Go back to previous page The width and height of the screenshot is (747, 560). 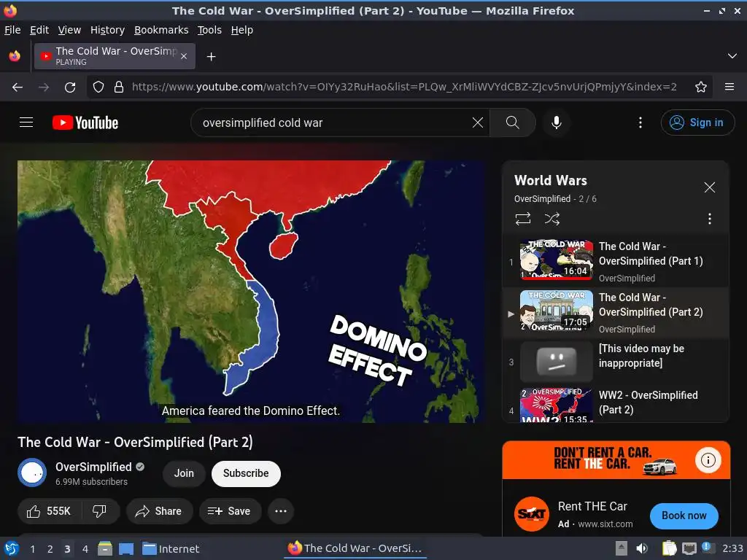click(18, 87)
